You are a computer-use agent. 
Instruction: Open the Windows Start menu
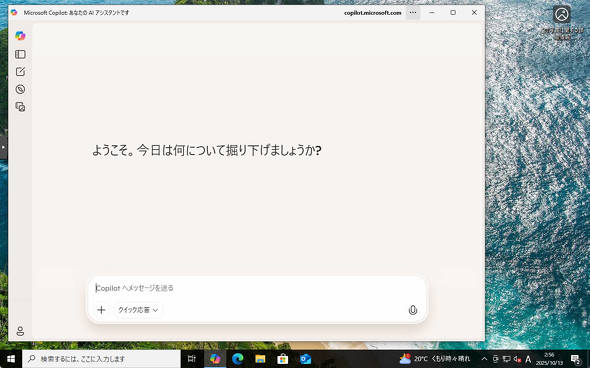(11, 359)
